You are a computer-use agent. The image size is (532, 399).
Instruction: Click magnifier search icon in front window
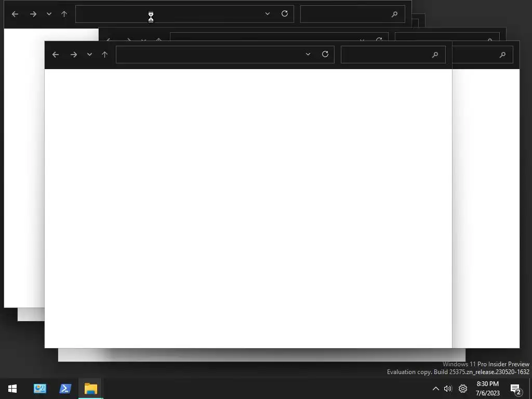click(435, 55)
